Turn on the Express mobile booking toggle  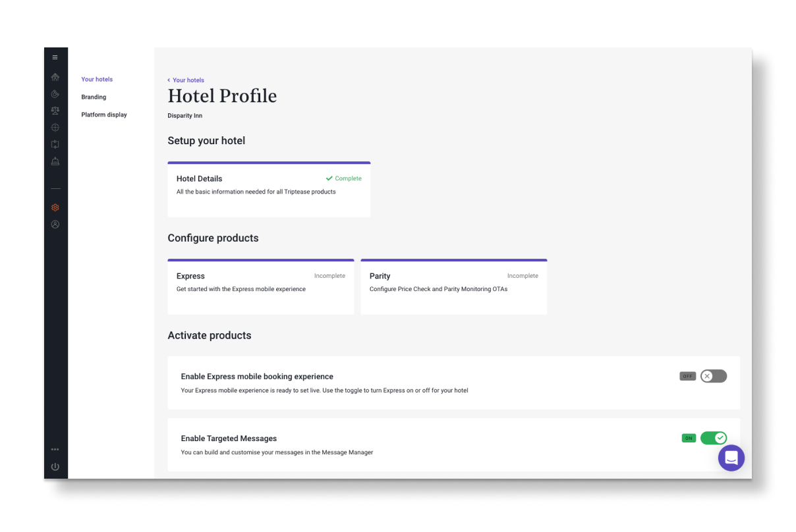click(714, 377)
